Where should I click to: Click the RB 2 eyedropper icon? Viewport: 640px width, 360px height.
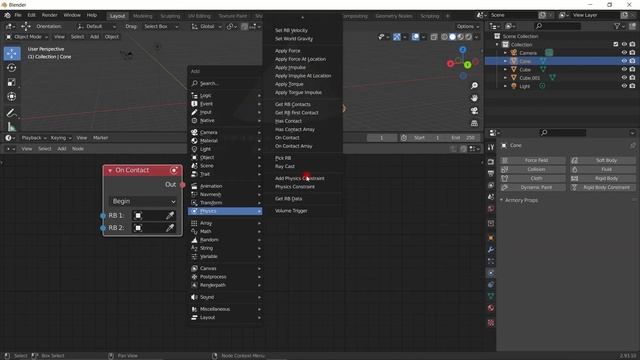[x=170, y=228]
